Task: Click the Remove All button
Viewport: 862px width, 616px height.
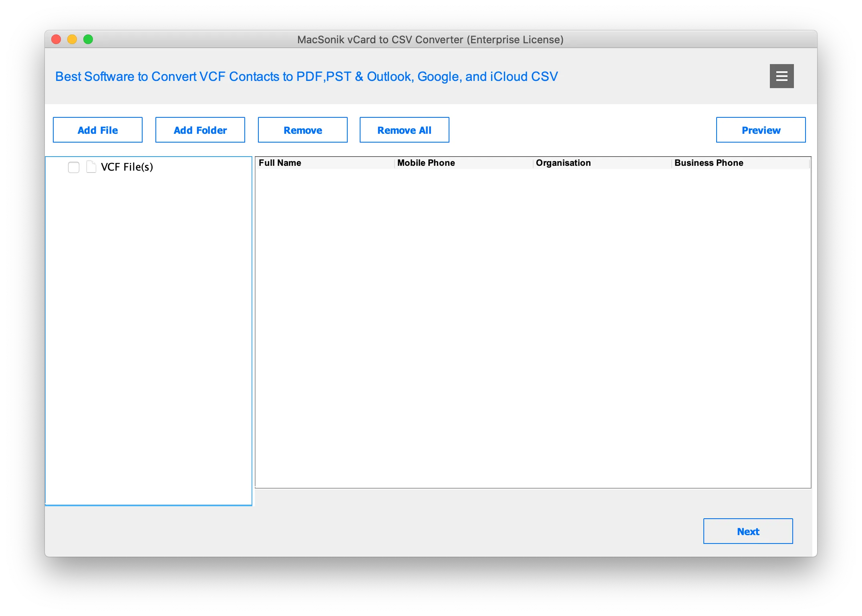Action: [x=405, y=130]
